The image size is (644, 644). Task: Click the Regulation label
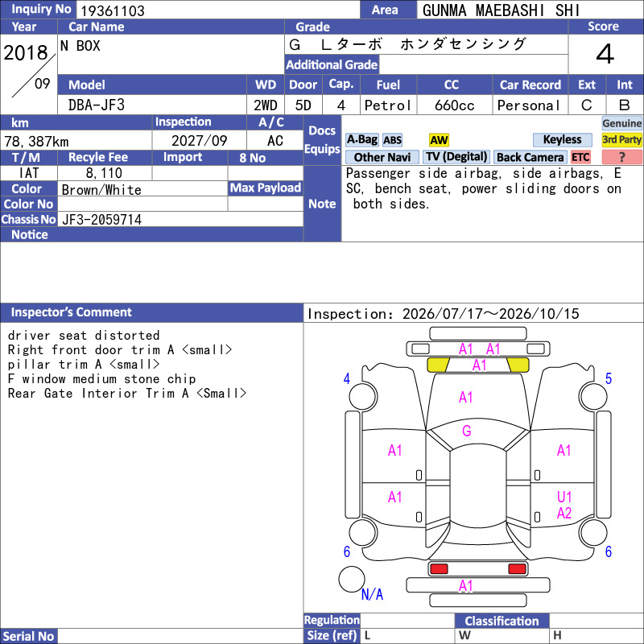point(332,620)
